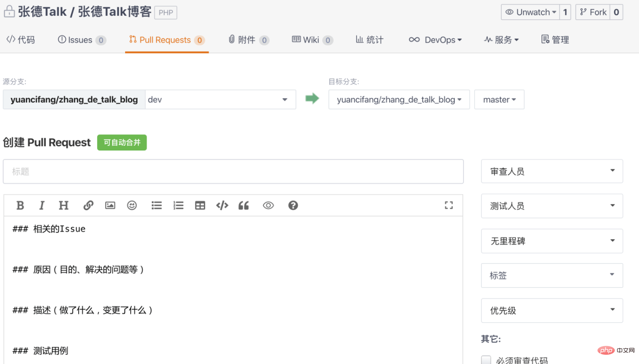
Task: Expand the 审查人员 reviewer dropdown
Action: [x=552, y=171]
